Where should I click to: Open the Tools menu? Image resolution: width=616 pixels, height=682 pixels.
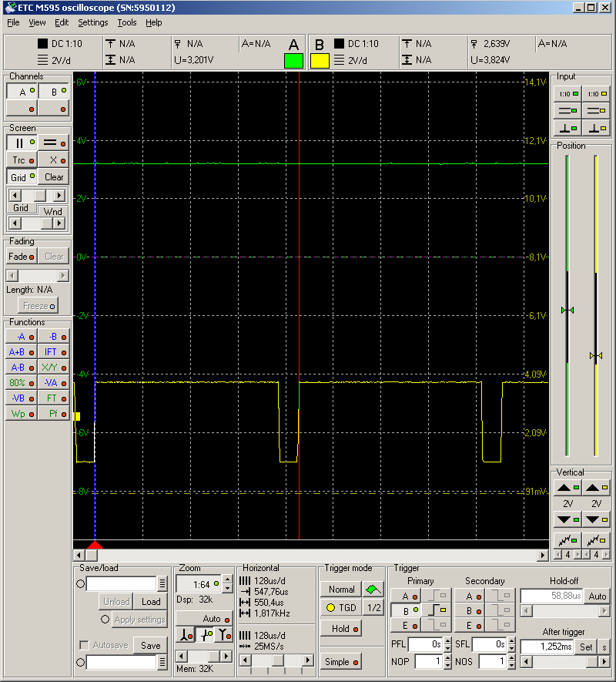click(127, 22)
